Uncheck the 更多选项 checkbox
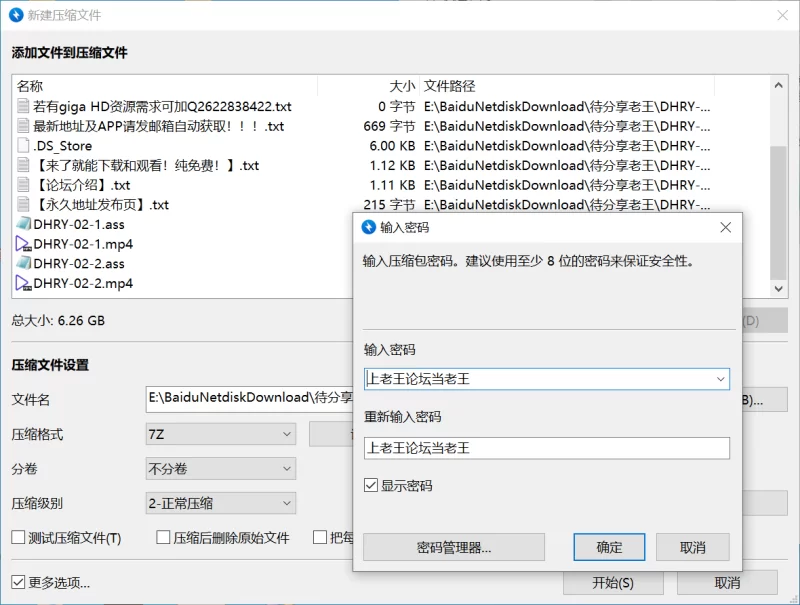800x605 pixels. [x=18, y=582]
